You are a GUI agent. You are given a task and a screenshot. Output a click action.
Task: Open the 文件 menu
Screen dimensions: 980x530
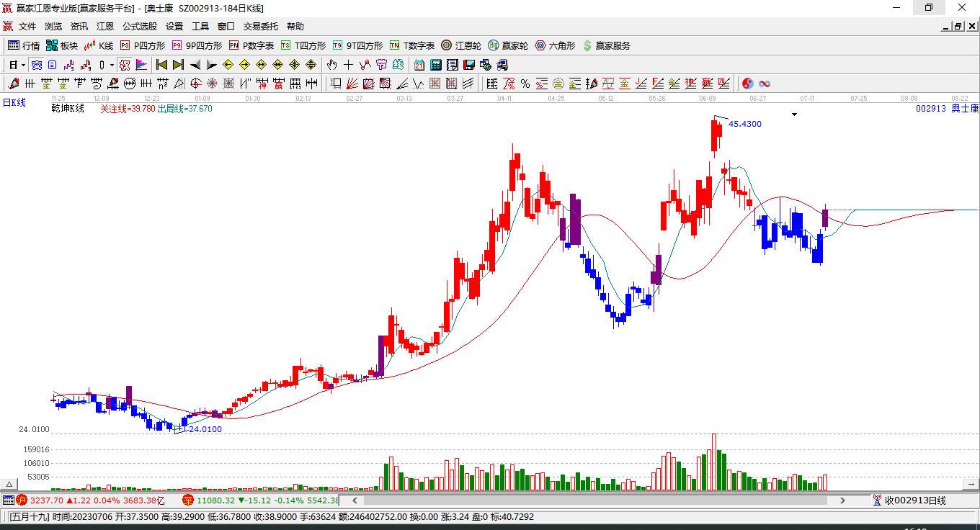[27, 27]
